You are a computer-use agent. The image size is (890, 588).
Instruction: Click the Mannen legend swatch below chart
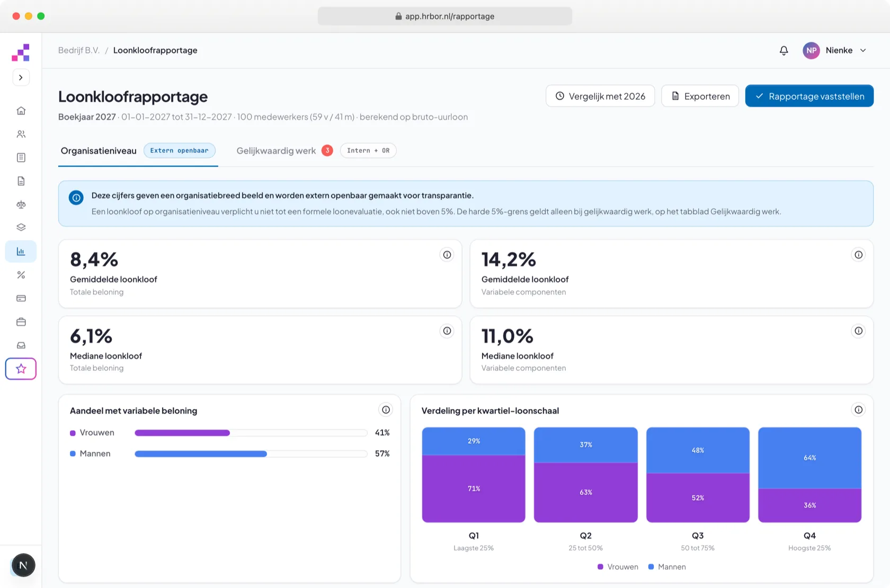point(651,567)
